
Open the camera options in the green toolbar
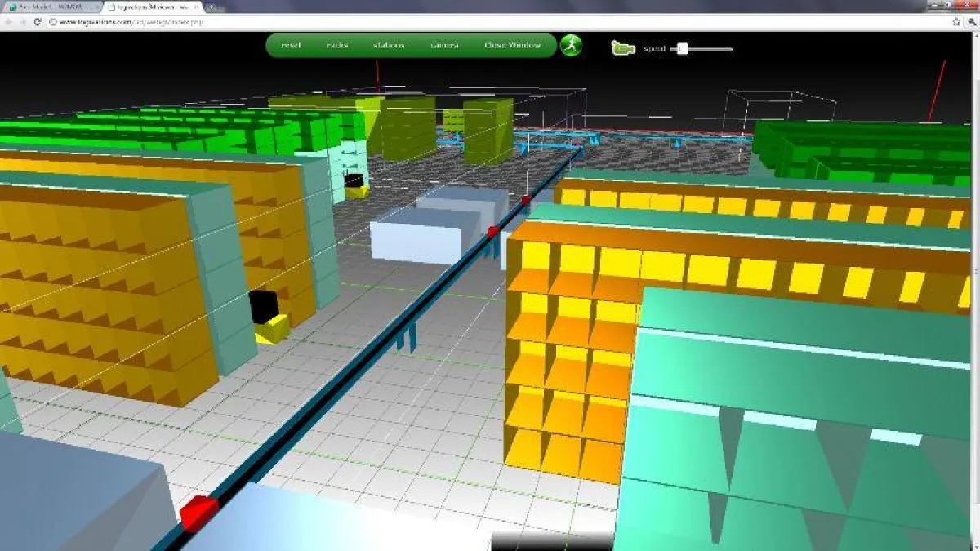click(445, 47)
